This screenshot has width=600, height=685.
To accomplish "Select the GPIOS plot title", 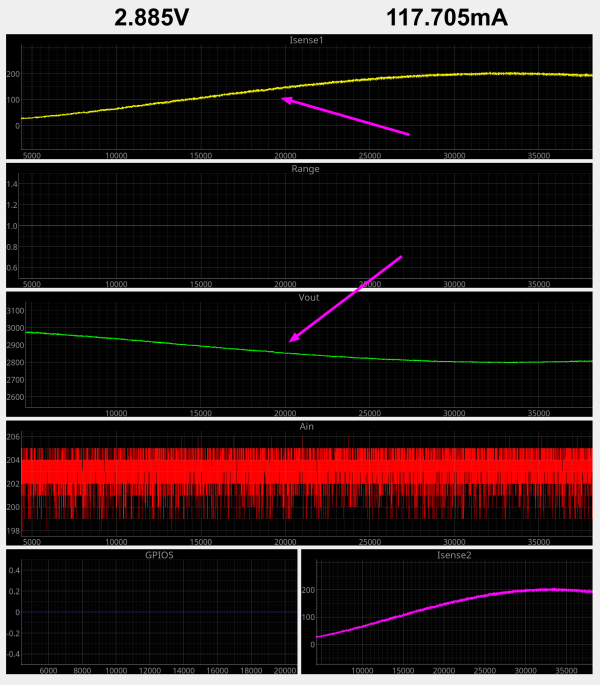I will click(x=159, y=554).
